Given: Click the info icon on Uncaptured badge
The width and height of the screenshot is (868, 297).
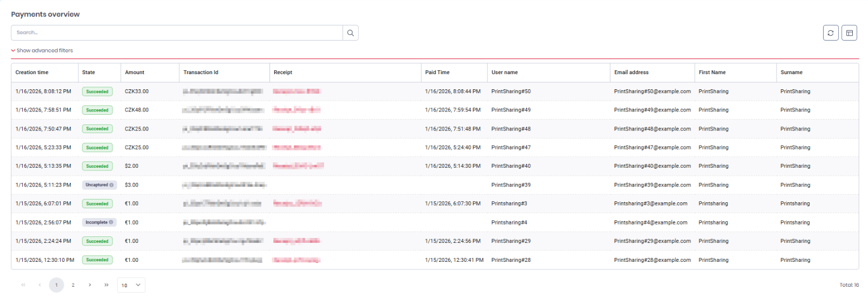Looking at the screenshot, I should tap(111, 185).
